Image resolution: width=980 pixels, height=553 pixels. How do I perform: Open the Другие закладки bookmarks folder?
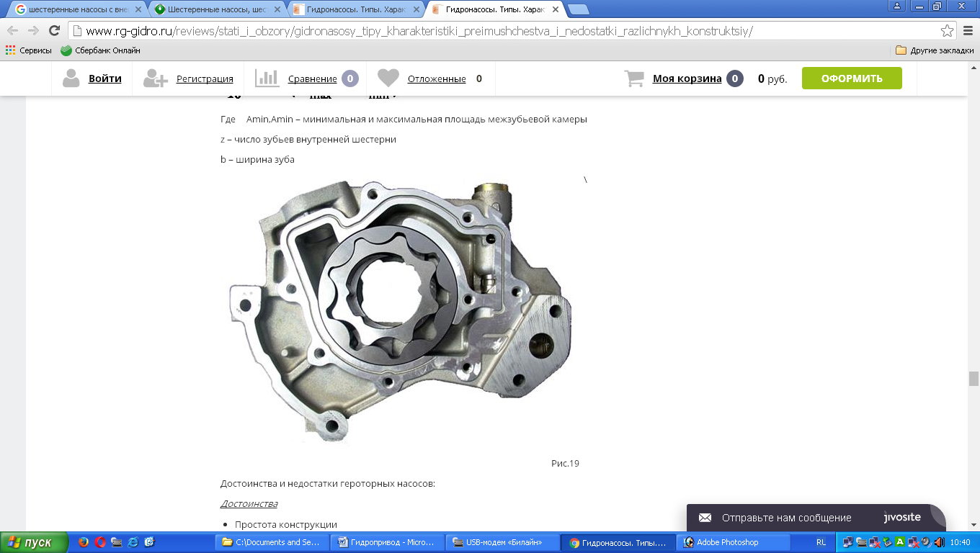(935, 50)
